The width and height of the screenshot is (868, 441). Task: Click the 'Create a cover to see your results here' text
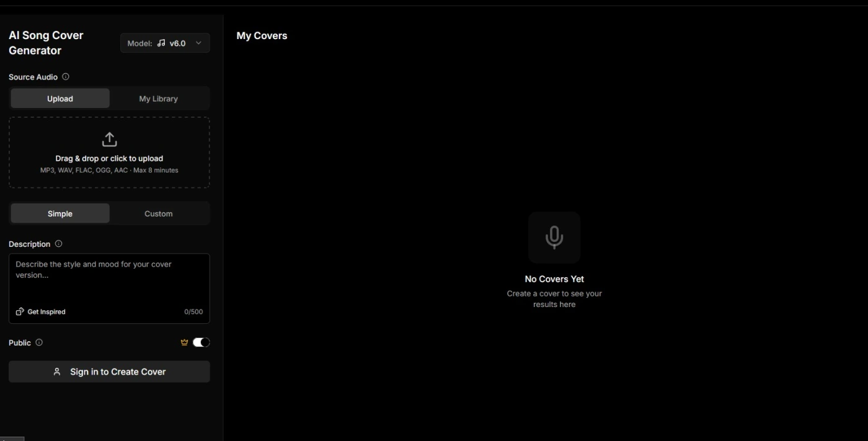pyautogui.click(x=554, y=299)
